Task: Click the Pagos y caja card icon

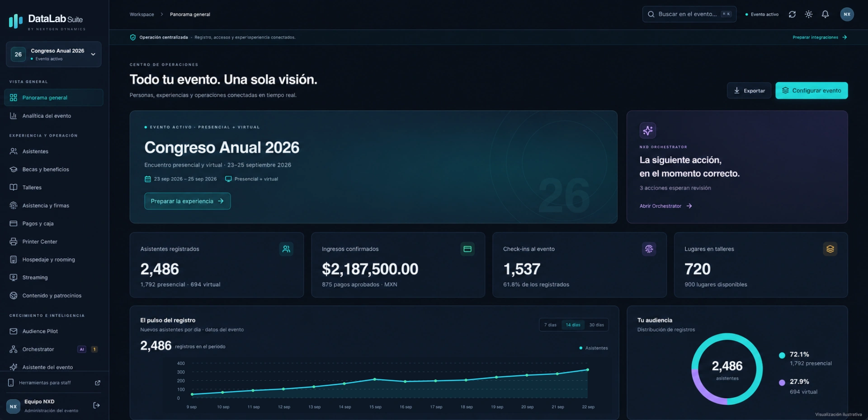Action: coord(14,224)
